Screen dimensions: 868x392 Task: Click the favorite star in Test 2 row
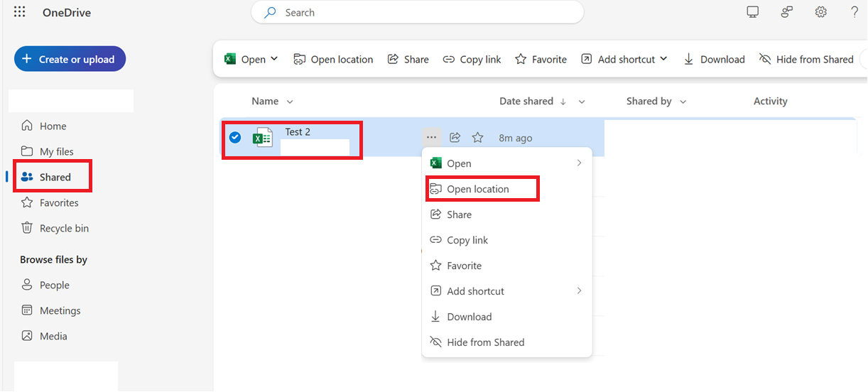click(x=478, y=138)
